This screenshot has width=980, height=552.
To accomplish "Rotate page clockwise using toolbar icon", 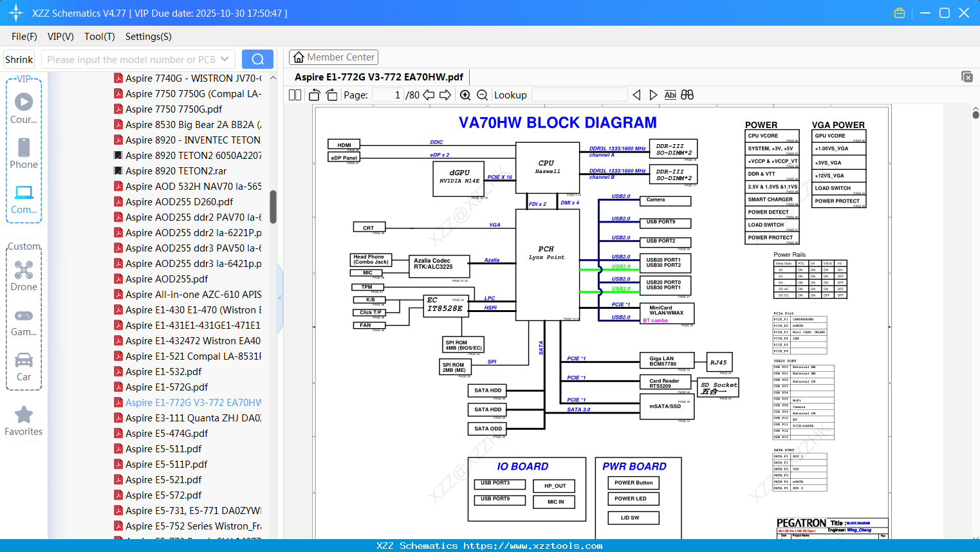I will tap(331, 95).
